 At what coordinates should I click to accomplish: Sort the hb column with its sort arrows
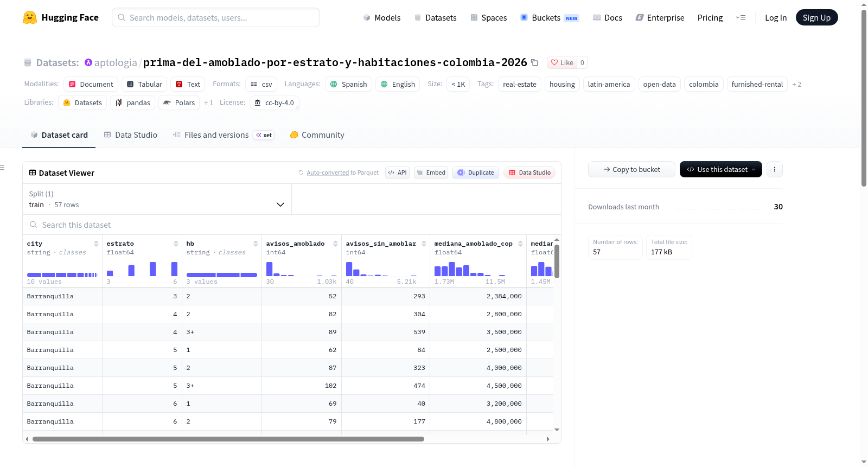coord(256,244)
